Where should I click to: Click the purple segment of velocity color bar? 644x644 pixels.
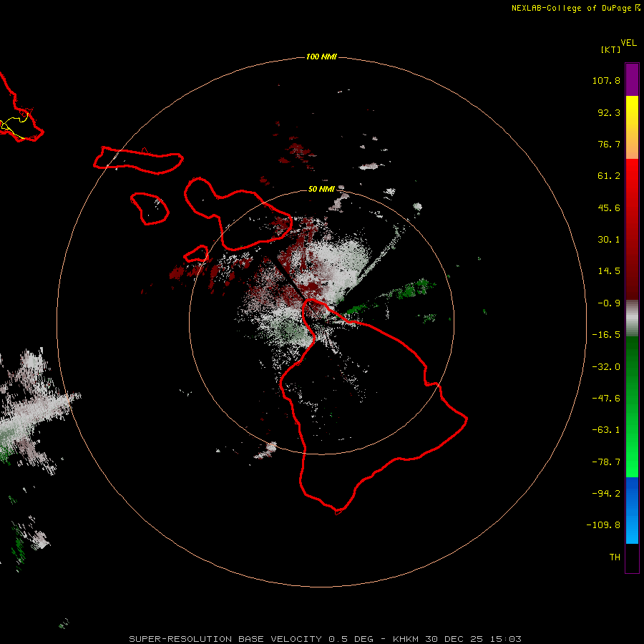pos(632,79)
